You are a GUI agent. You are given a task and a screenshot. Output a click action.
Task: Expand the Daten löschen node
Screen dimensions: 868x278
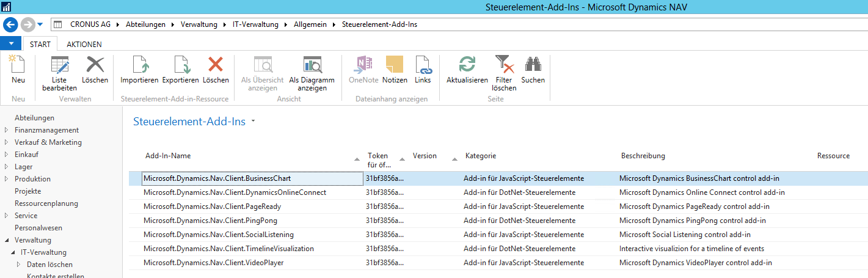tap(19, 265)
